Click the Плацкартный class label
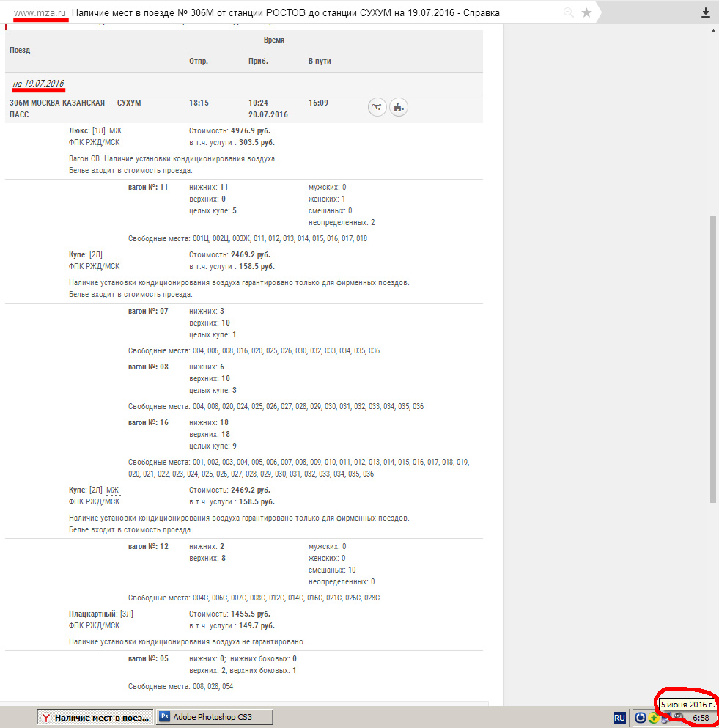 pos(92,614)
